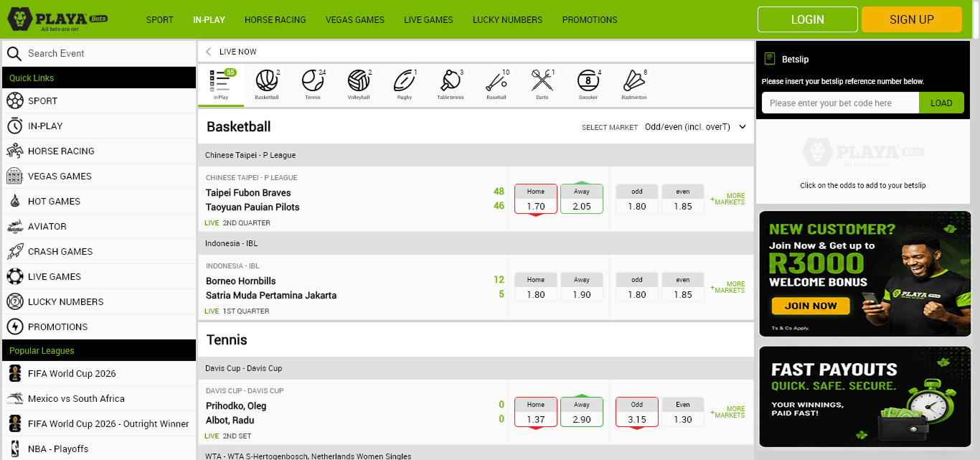Open Crash Games via the sidebar rocket icon

(14, 251)
